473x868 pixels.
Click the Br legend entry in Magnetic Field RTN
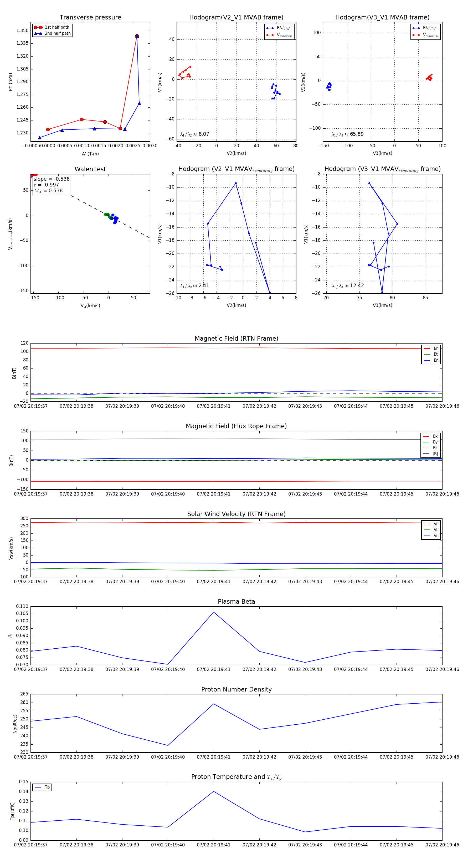click(x=431, y=349)
